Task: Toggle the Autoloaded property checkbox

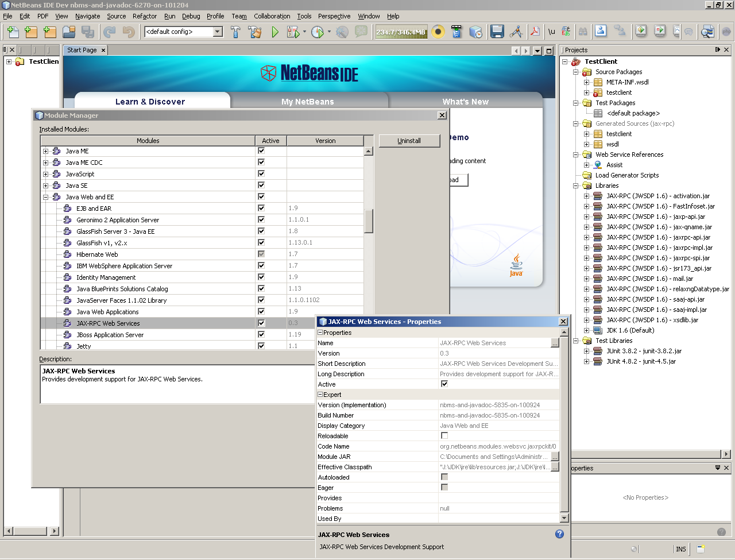Action: [444, 477]
